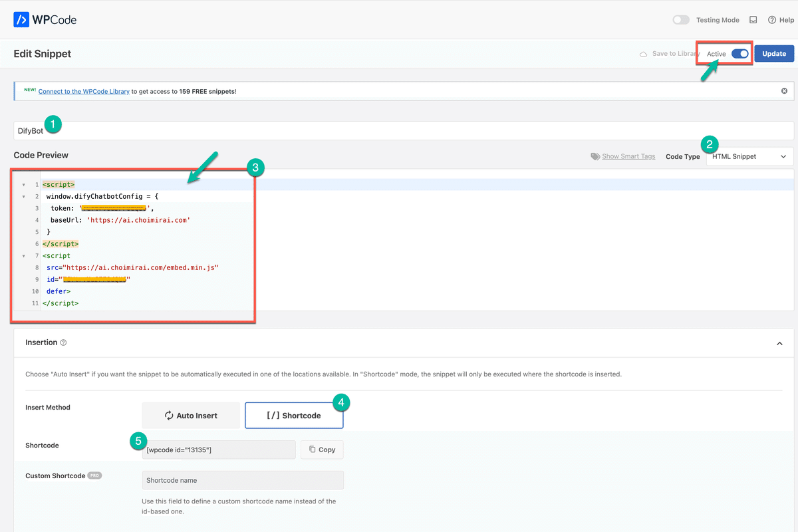Toggle Testing Mode switch

tap(681, 20)
